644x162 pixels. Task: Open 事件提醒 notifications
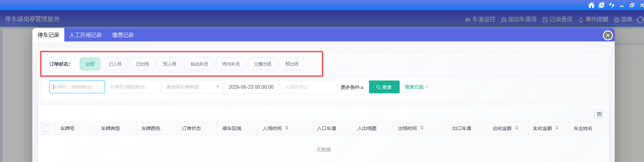click(x=593, y=20)
